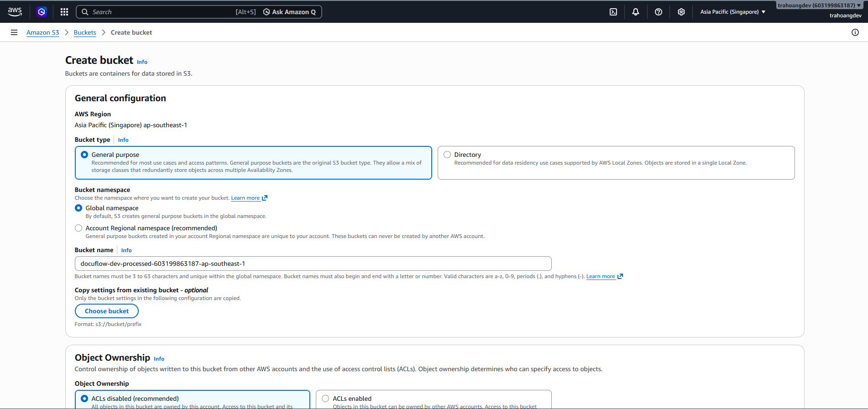The height and width of the screenshot is (409, 868).
Task: Toggle the side navigation hamburger menu
Action: point(14,32)
